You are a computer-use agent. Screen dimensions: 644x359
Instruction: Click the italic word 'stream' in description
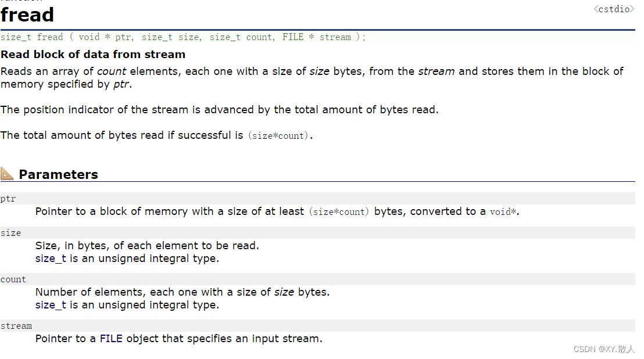436,71
